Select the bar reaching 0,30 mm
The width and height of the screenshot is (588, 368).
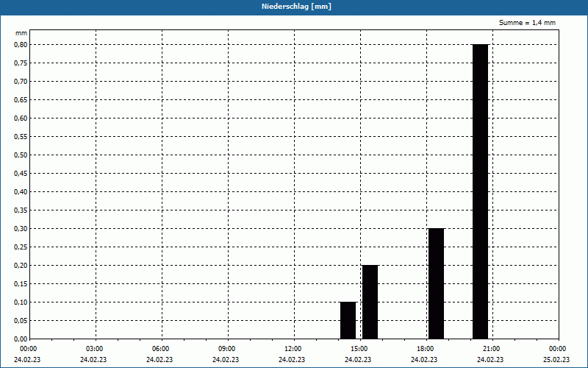436,283
